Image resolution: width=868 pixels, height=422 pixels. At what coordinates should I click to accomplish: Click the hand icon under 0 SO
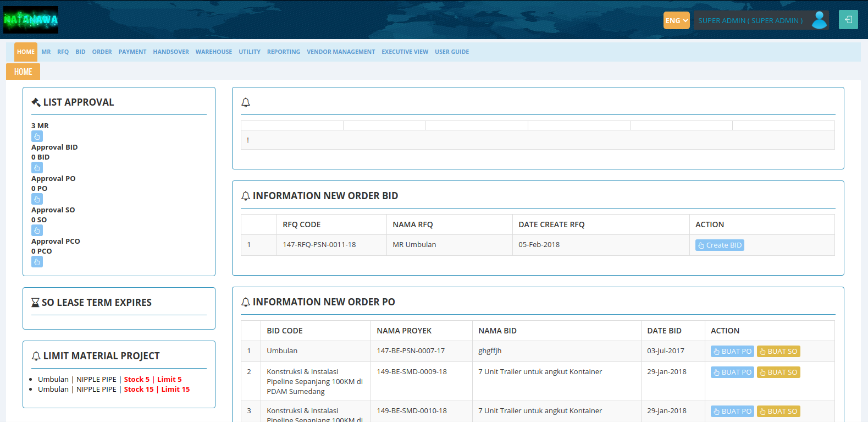[x=37, y=231]
